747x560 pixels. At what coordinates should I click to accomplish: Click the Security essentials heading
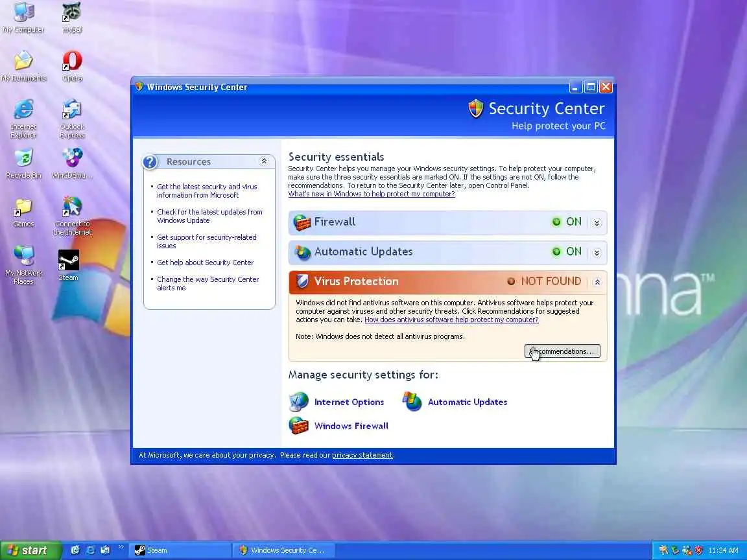click(x=336, y=157)
